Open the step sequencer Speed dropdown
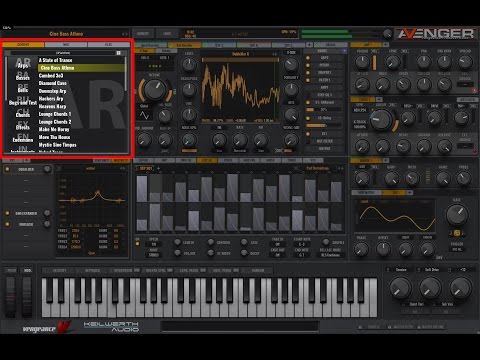The width and height of the screenshot is (480, 360). point(154,244)
